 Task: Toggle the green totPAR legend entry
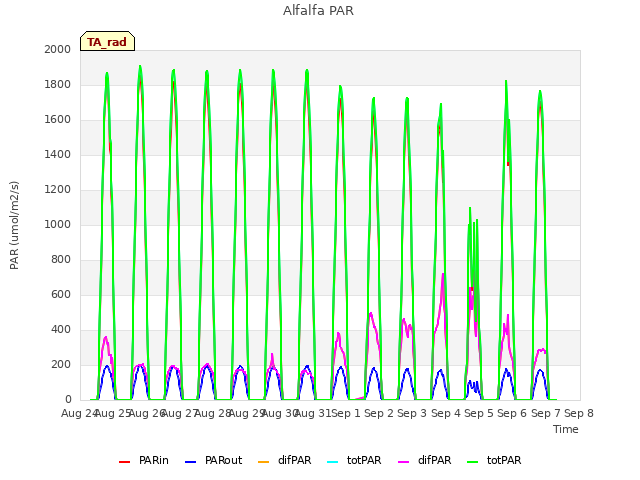(494, 460)
